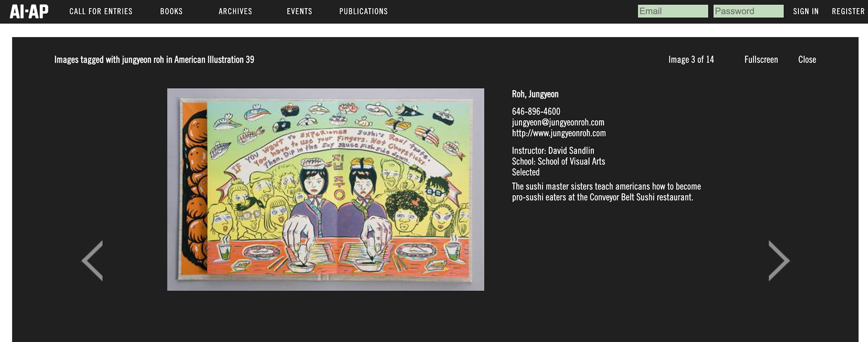Go to next image arrow
The width and height of the screenshot is (868, 342).
[779, 261]
